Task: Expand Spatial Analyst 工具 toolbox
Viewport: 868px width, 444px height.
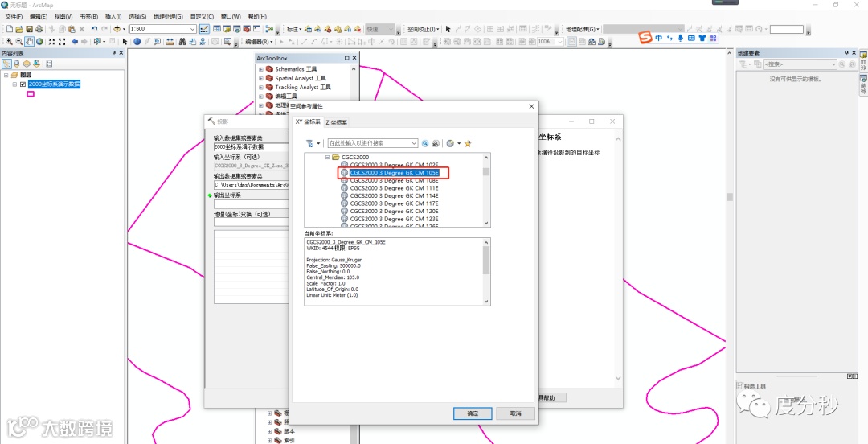Action: tap(260, 78)
